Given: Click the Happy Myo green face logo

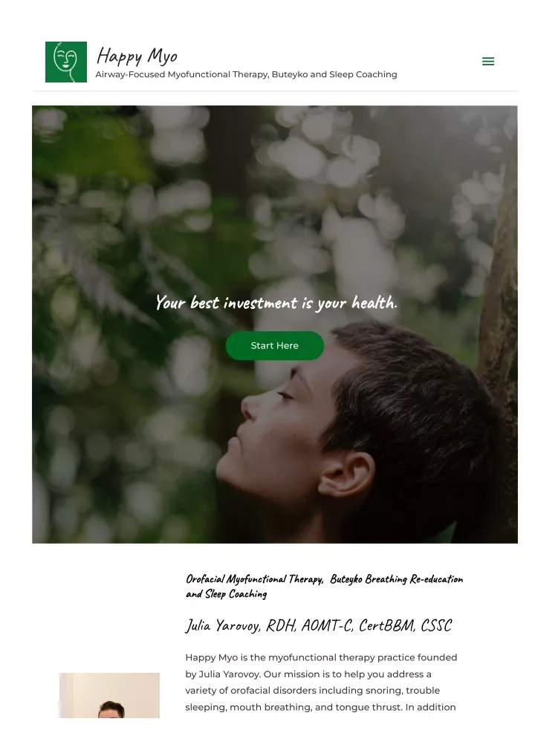Looking at the screenshot, I should coord(66,62).
